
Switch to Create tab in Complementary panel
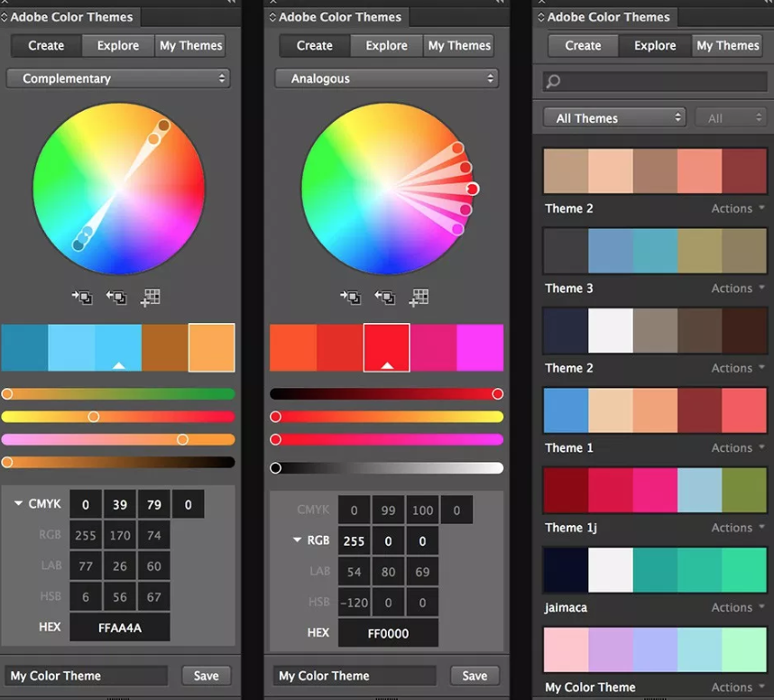pyautogui.click(x=46, y=45)
